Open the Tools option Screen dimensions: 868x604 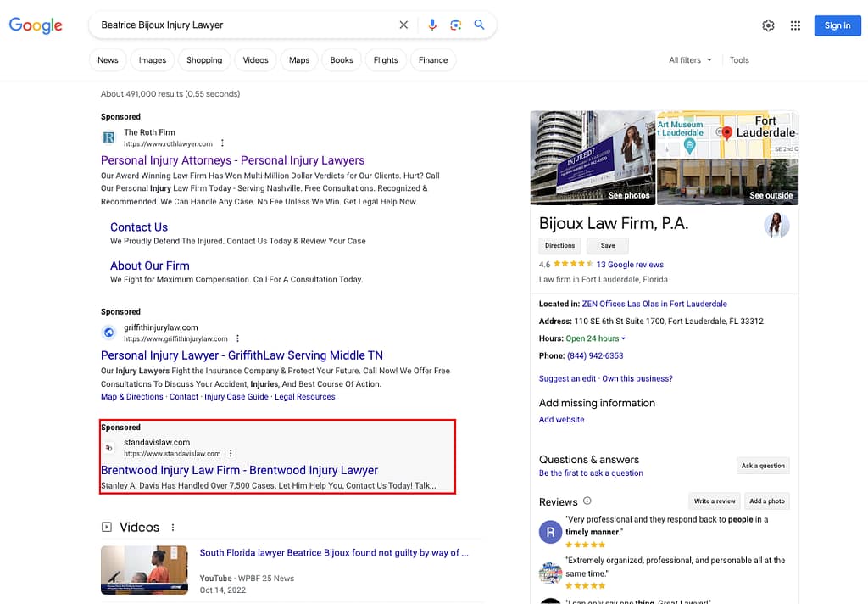tap(739, 60)
